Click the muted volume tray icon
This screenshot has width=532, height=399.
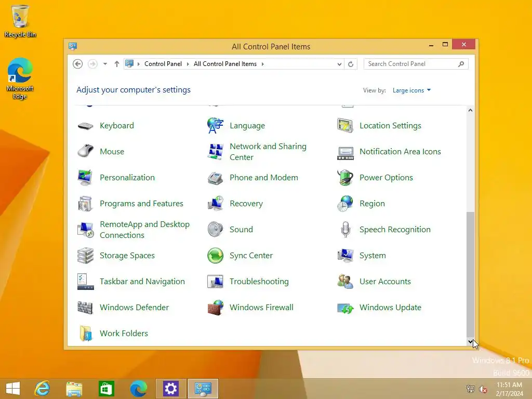483,389
